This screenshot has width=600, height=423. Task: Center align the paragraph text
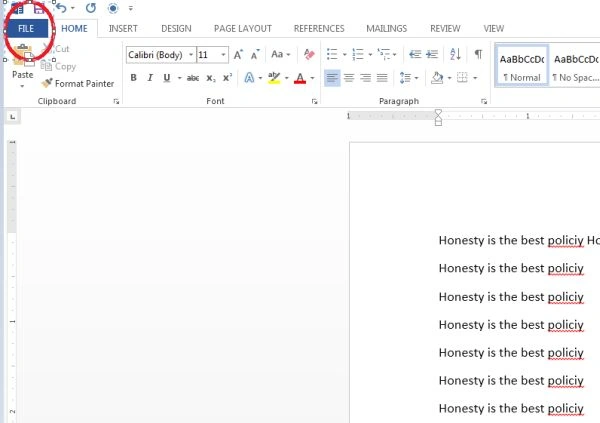349,78
